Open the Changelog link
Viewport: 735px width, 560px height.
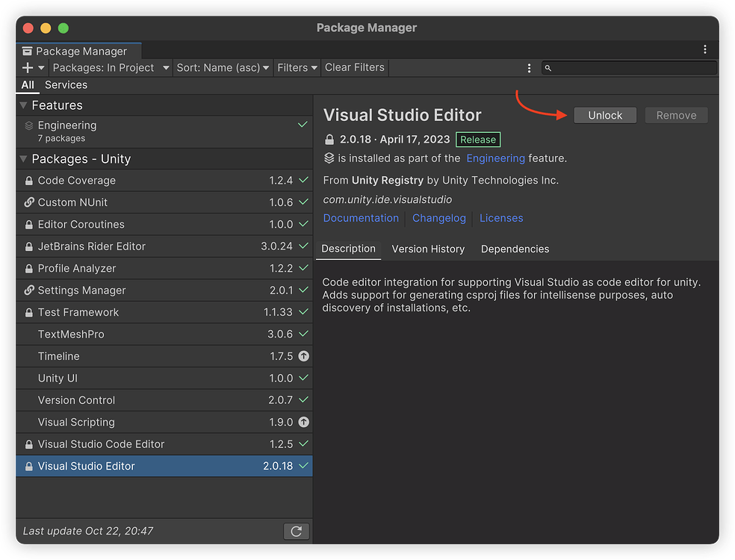tap(439, 218)
